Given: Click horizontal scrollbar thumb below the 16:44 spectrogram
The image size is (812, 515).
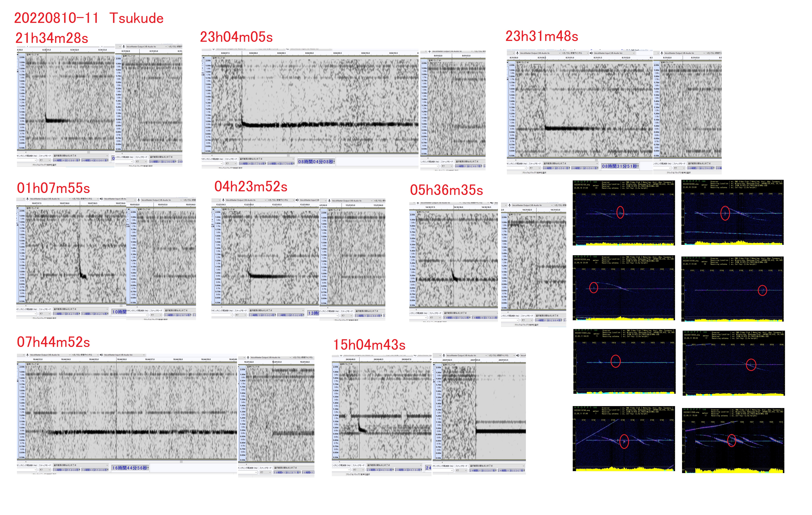Looking at the screenshot, I should pos(181,461).
